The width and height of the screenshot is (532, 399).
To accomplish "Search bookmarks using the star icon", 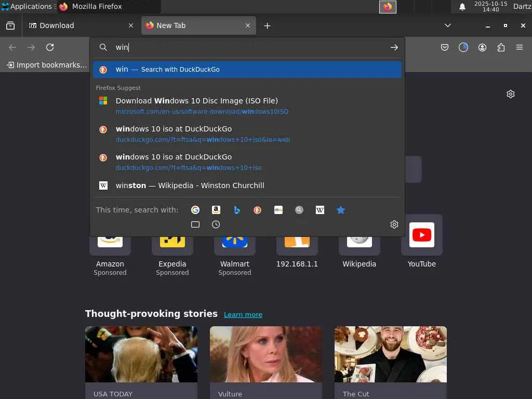I will click(x=341, y=210).
